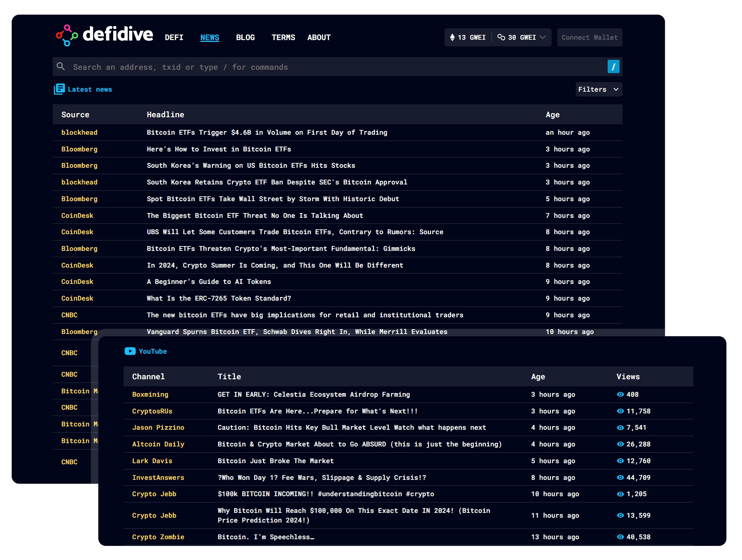Viewport: 742px width, 560px height.
Task: Click the CoinDesk source for ERC-7265 row
Action: click(x=77, y=298)
